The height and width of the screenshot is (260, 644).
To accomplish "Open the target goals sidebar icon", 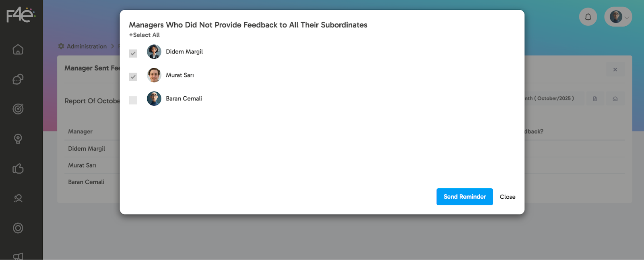I will (18, 109).
